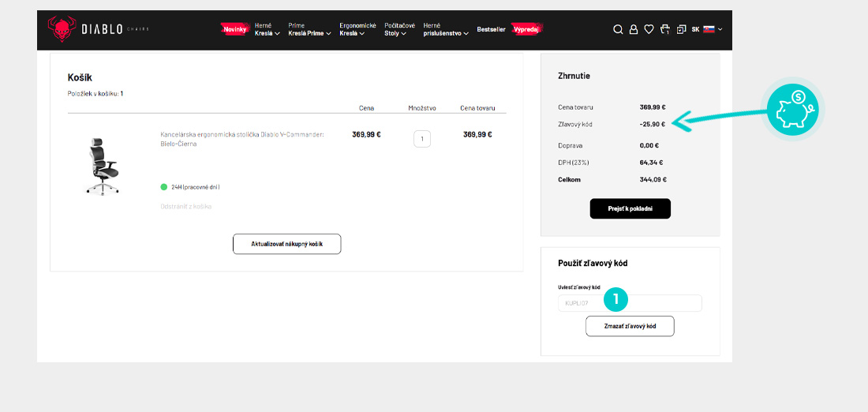This screenshot has width=868, height=412.
Task: Click the Prejsť k pokladni button
Action: point(630,208)
